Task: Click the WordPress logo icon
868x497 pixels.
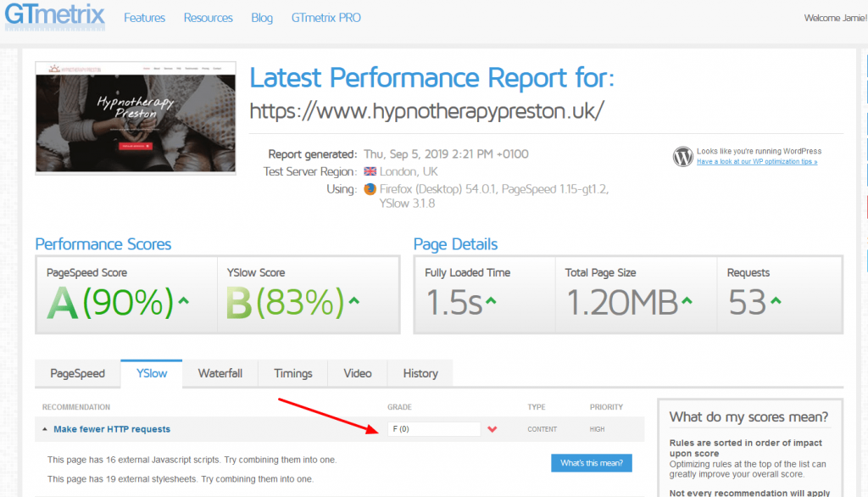Action: click(x=682, y=156)
